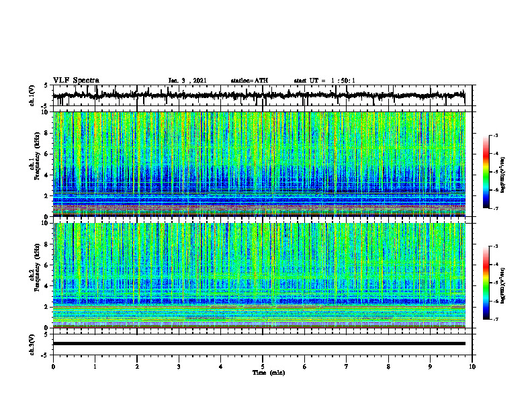The width and height of the screenshot is (532, 411).
Task: Click the "-3" label on ch.2 color bar
Action: tap(495, 246)
